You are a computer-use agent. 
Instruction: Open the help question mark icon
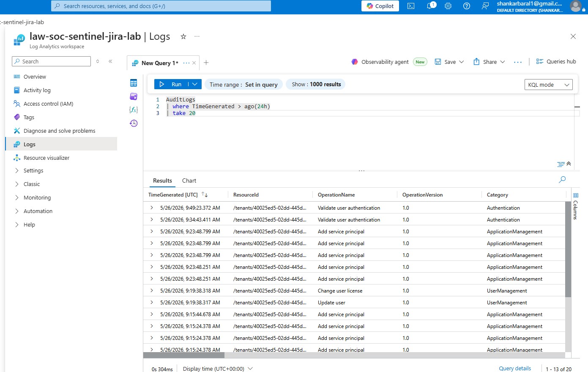[467, 6]
